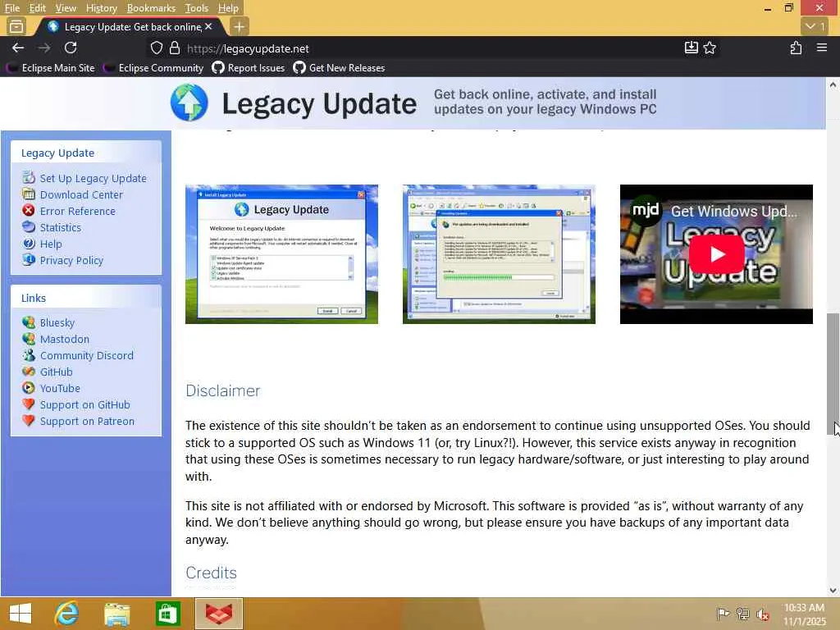This screenshot has height=630, width=840.
Task: Open the View menu
Action: [66, 8]
